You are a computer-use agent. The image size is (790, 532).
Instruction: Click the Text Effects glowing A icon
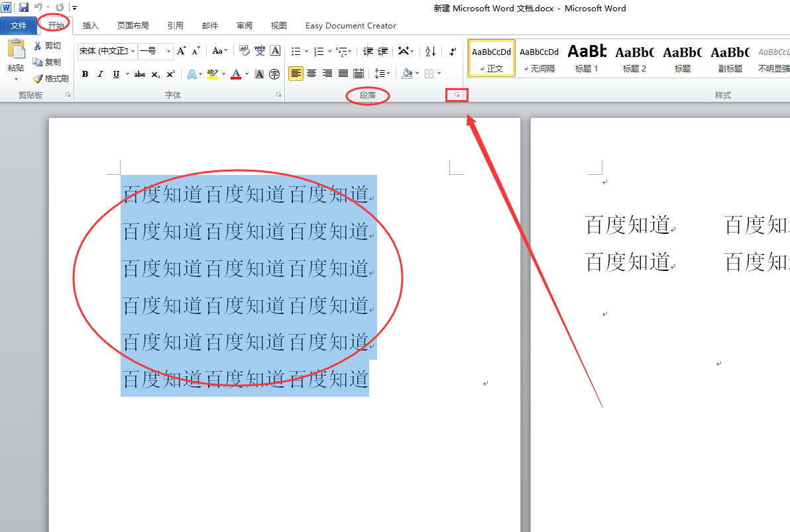coord(192,74)
